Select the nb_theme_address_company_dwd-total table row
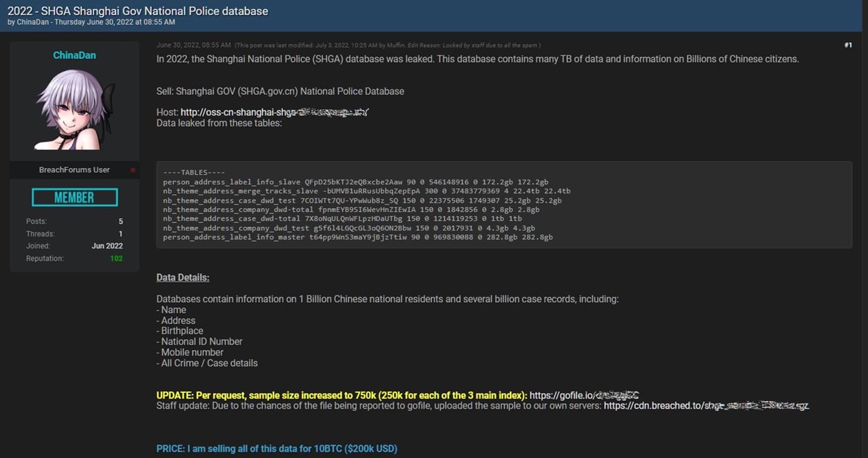 tap(351, 210)
